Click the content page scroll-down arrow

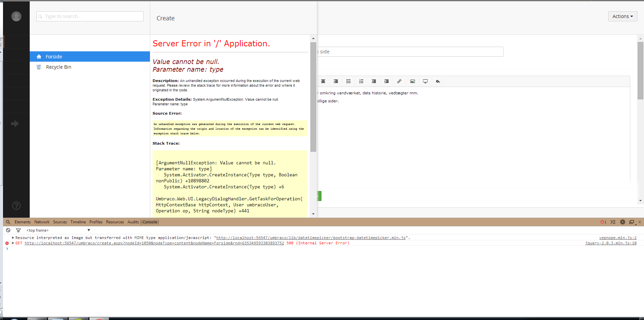point(640,201)
